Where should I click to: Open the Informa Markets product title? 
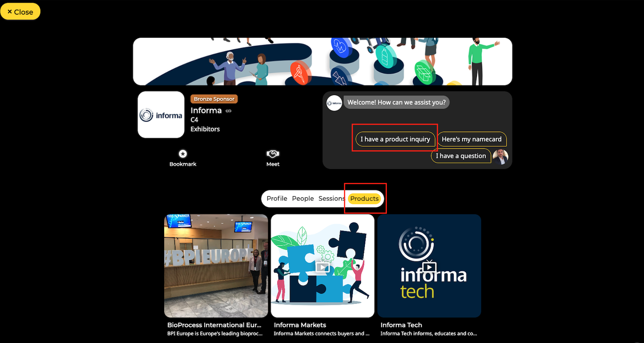pos(300,325)
